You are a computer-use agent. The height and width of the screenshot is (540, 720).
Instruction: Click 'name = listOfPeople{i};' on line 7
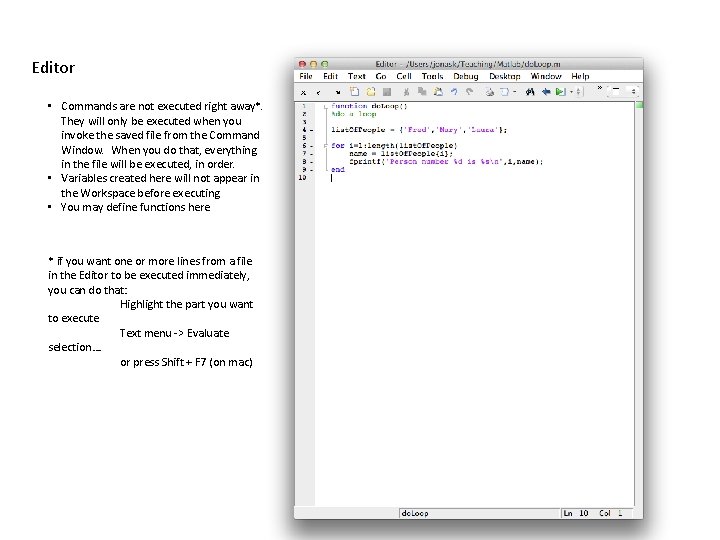[x=400, y=154]
